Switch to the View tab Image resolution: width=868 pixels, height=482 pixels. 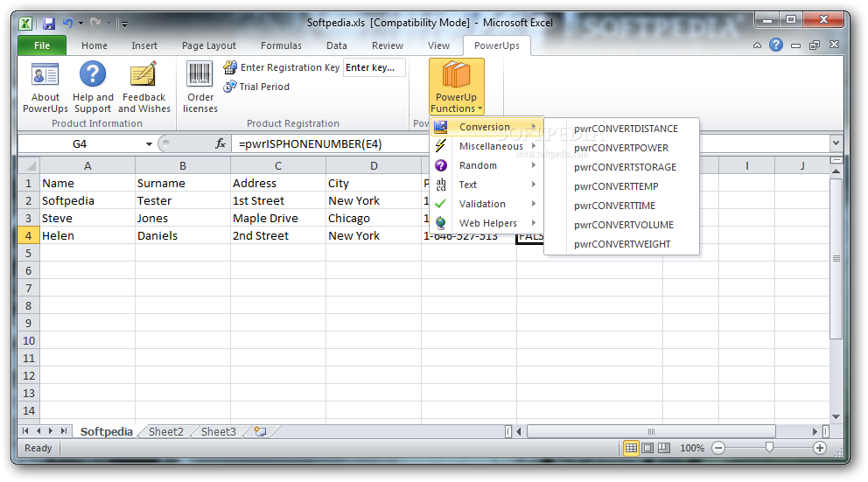point(438,45)
